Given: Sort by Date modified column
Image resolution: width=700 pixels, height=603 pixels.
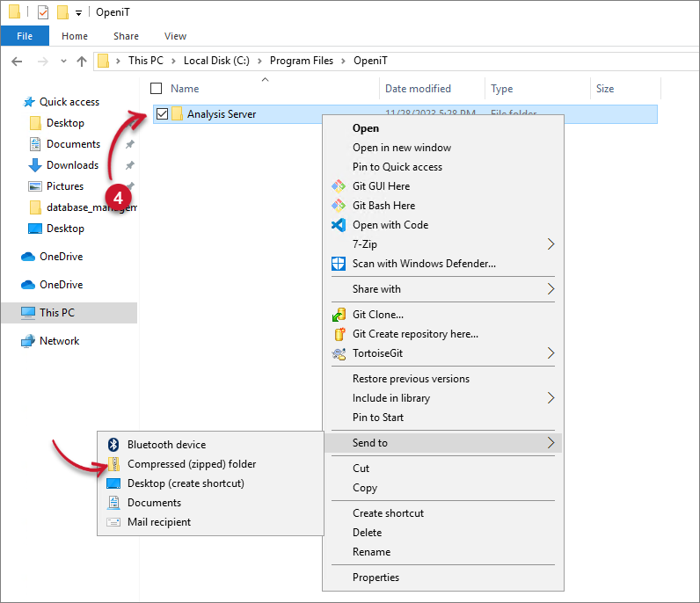Looking at the screenshot, I should [418, 89].
